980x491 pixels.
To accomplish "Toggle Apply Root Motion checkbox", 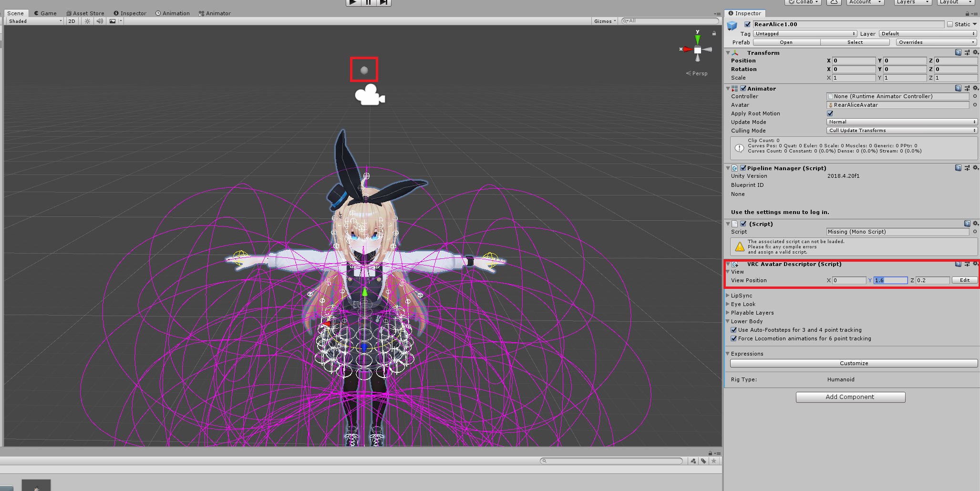I will point(830,113).
